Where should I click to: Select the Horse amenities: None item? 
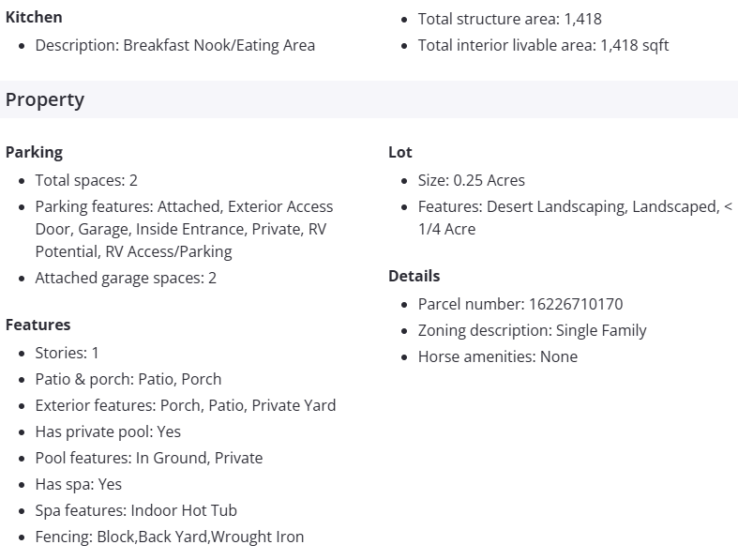coord(497,356)
